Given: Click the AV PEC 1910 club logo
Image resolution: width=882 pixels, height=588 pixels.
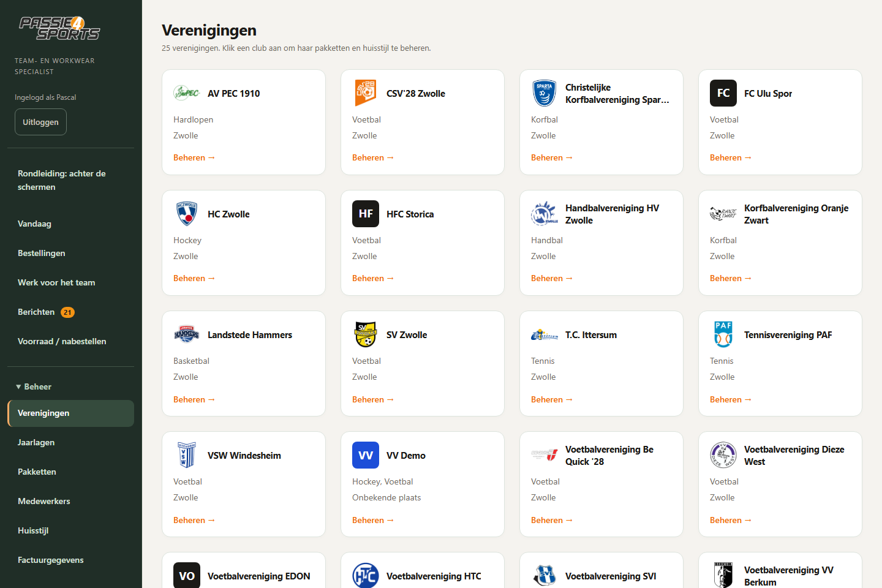Looking at the screenshot, I should [187, 93].
